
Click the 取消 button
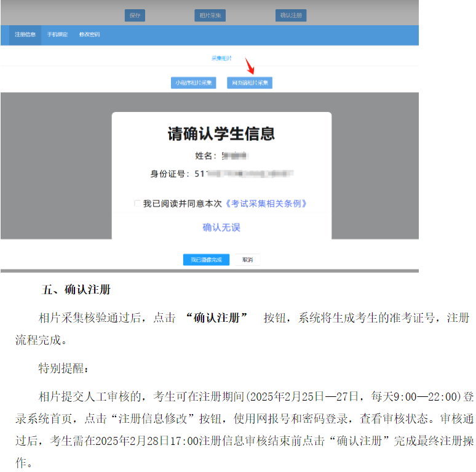click(x=247, y=260)
